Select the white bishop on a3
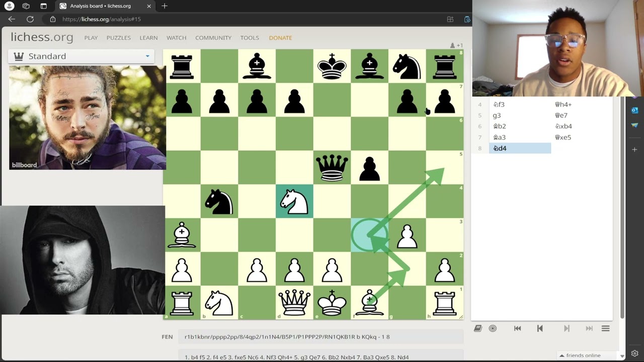644x362 pixels. (182, 235)
